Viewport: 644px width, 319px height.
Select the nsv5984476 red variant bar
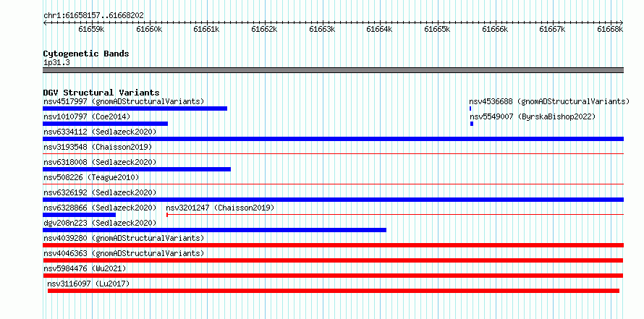(333, 276)
